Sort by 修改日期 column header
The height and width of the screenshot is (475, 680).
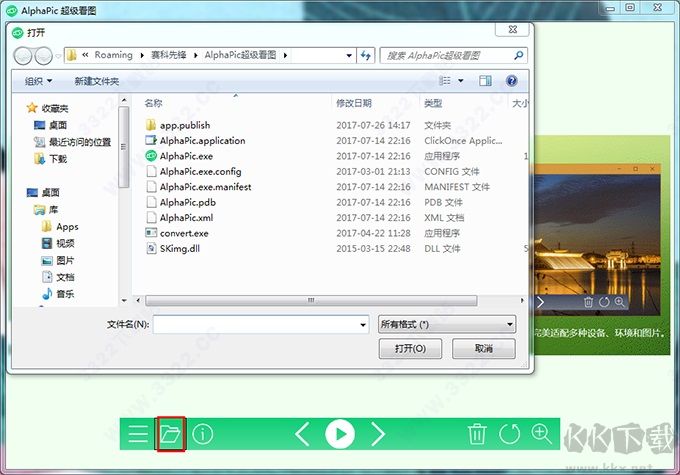coord(354,103)
